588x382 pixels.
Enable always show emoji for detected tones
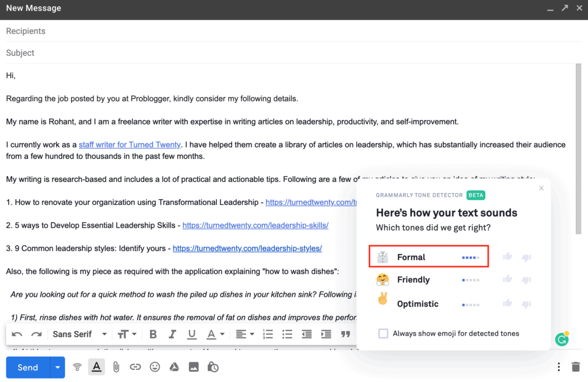[x=383, y=333]
